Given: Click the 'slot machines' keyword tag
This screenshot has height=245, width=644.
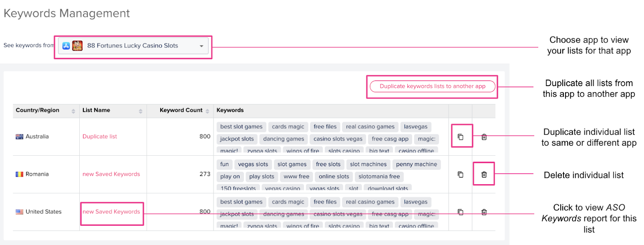Looking at the screenshot, I should (368, 164).
